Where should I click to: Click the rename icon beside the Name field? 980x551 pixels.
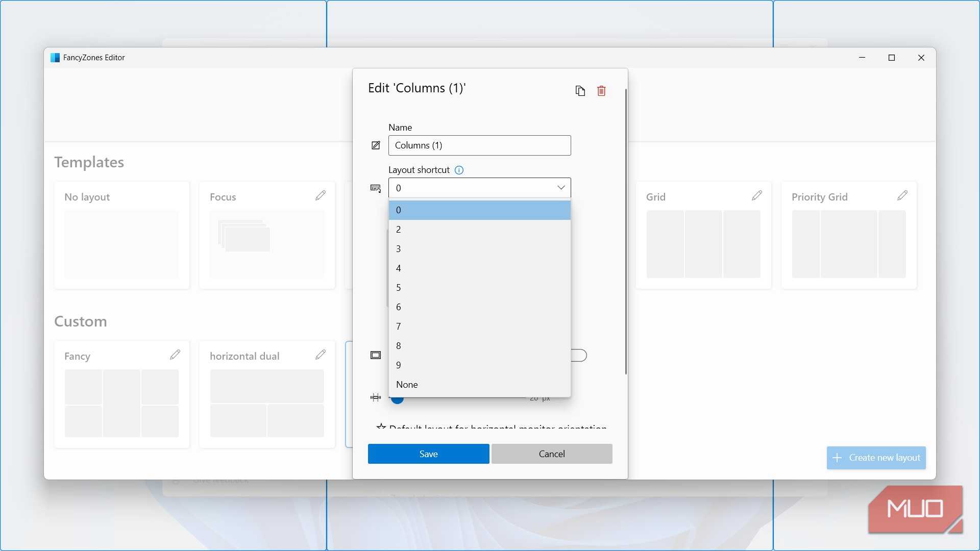(376, 145)
